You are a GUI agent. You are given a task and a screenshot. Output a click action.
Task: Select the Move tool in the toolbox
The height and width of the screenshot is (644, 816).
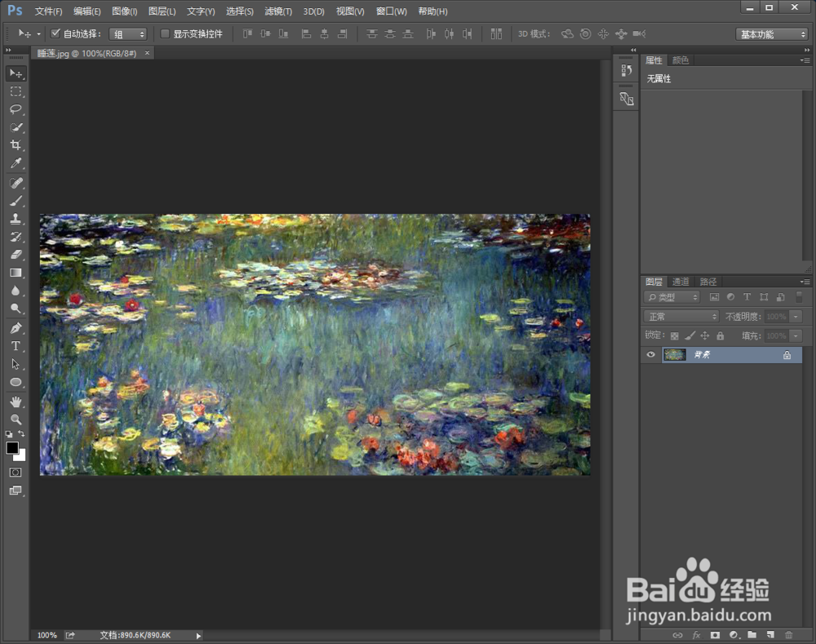point(16,73)
